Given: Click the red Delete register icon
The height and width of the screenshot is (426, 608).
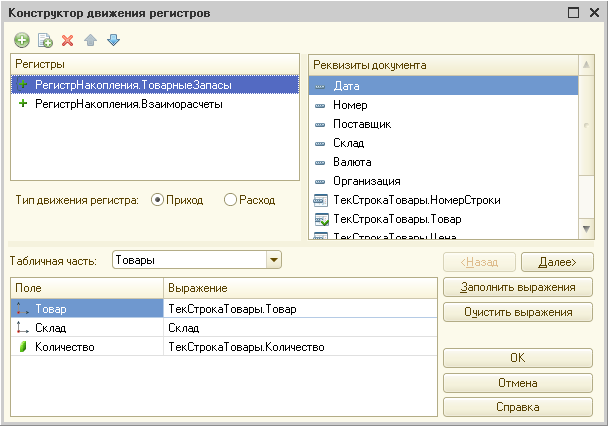Looking at the screenshot, I should coord(67,40).
